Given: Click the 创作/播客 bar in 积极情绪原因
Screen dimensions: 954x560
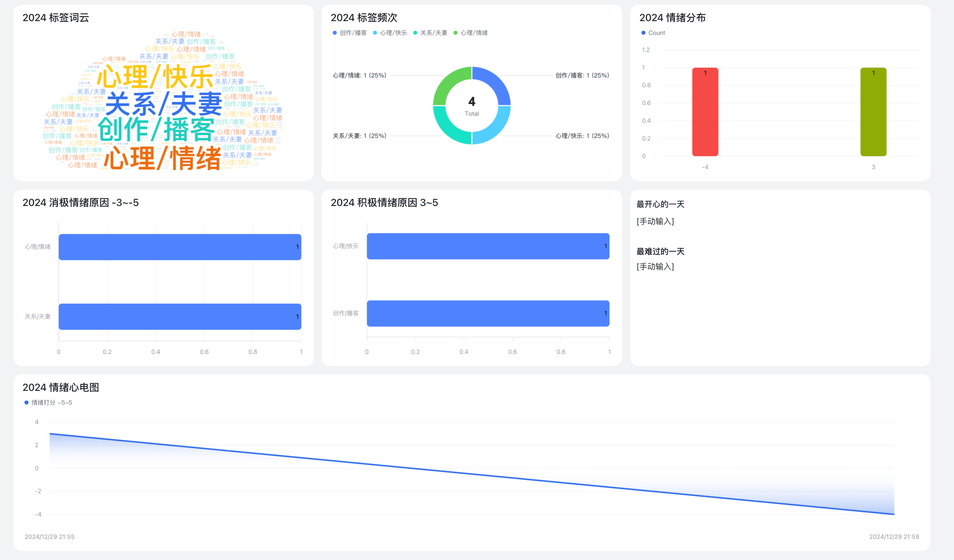Looking at the screenshot, I should point(488,313).
